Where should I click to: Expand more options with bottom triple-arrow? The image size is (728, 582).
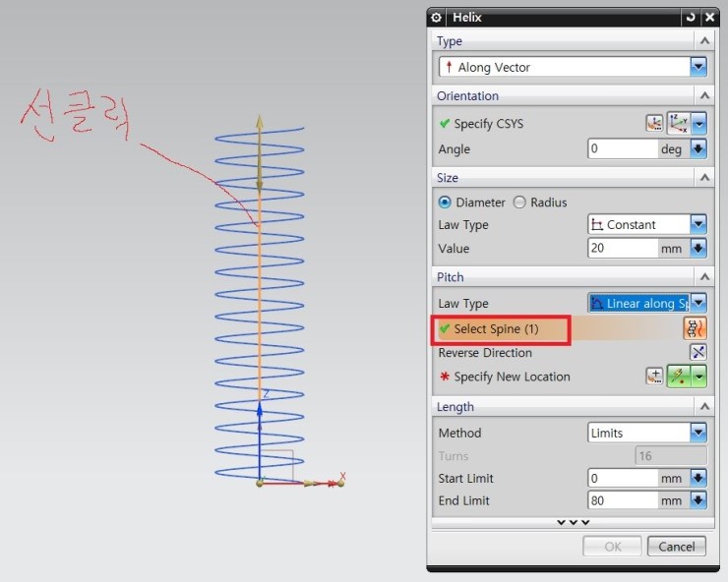573,522
